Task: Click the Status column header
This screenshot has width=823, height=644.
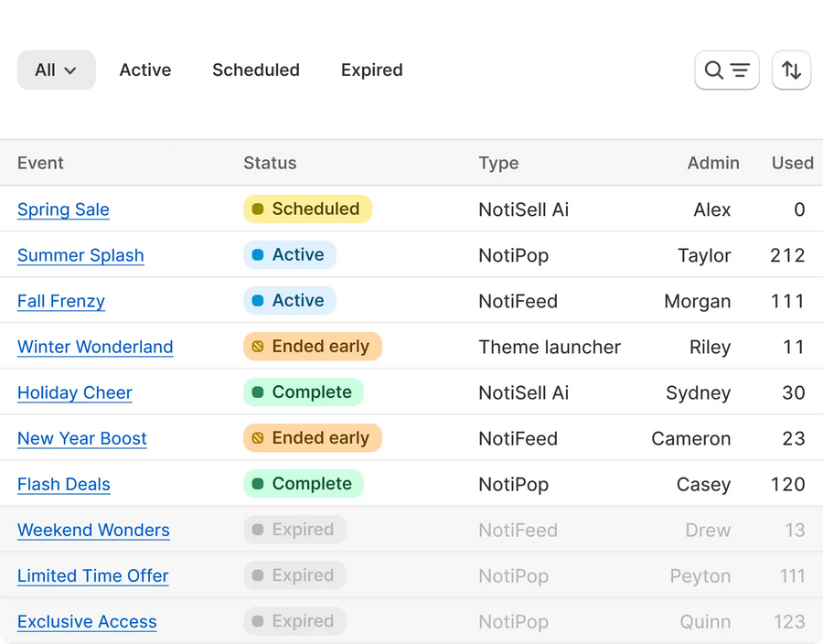Action: tap(270, 163)
